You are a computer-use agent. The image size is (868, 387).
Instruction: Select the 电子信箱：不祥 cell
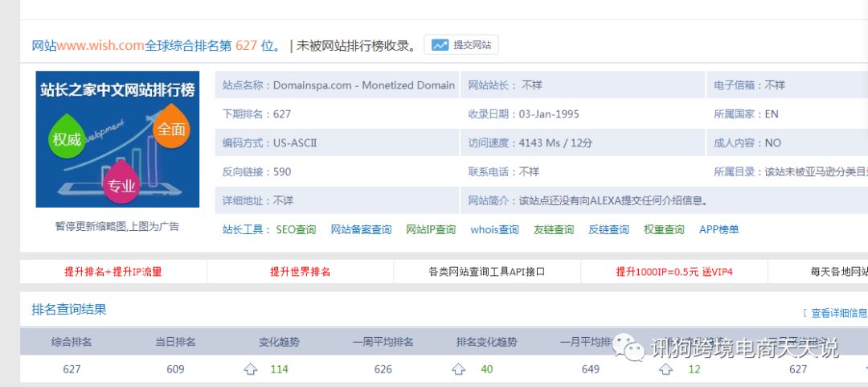pos(787,84)
